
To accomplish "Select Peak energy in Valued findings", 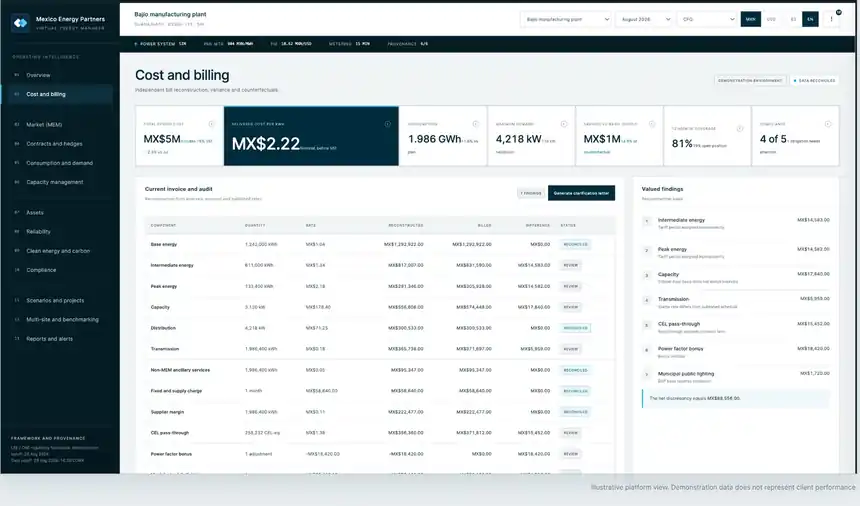I will (735, 252).
